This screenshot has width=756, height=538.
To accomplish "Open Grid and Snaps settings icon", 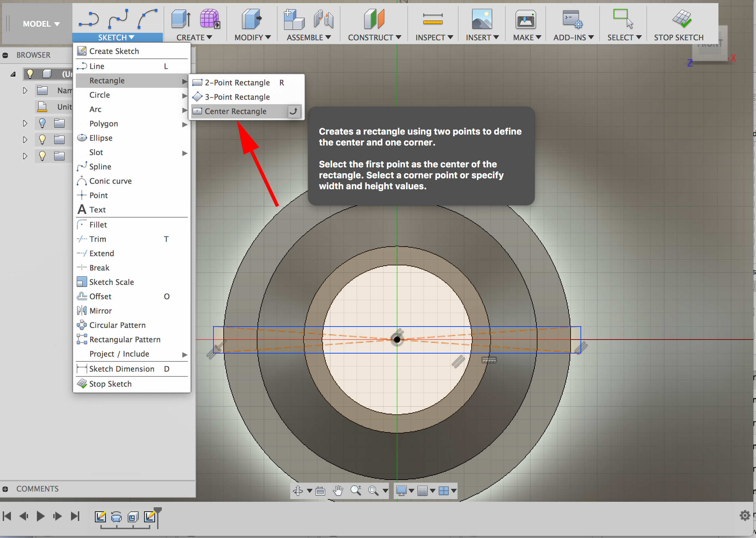I will (x=423, y=491).
